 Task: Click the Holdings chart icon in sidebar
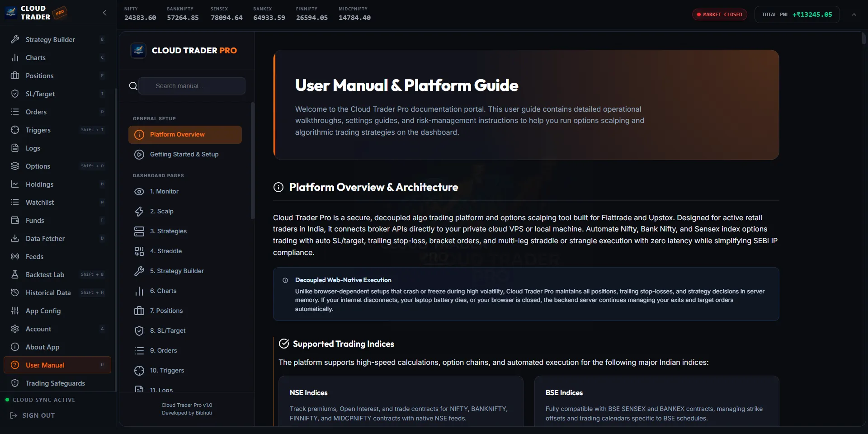[x=15, y=184]
